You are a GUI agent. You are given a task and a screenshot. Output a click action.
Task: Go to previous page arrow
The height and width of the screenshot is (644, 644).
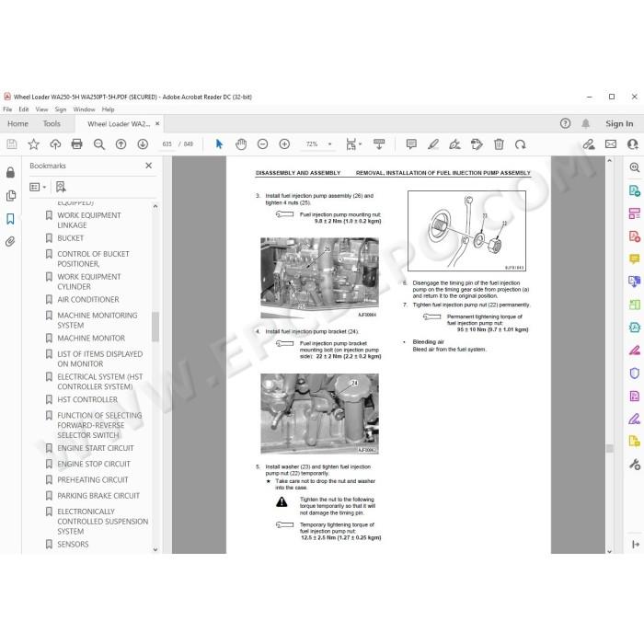121,144
